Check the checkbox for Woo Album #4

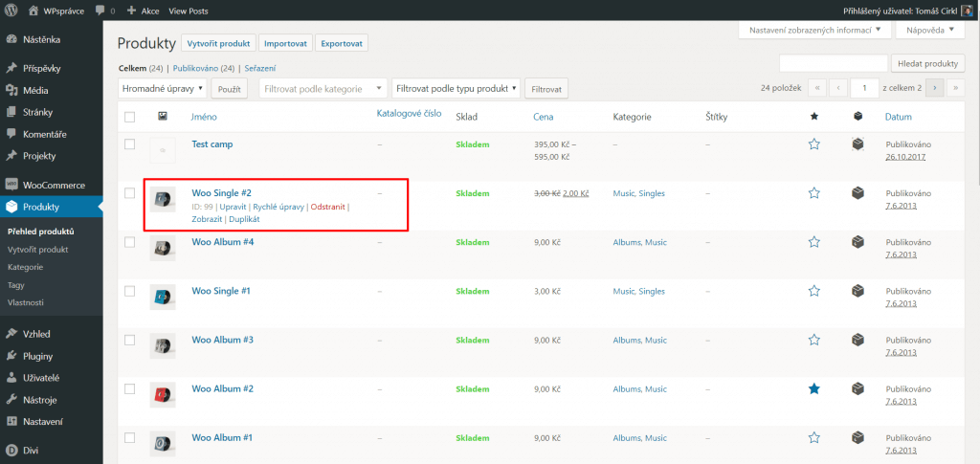click(x=129, y=242)
